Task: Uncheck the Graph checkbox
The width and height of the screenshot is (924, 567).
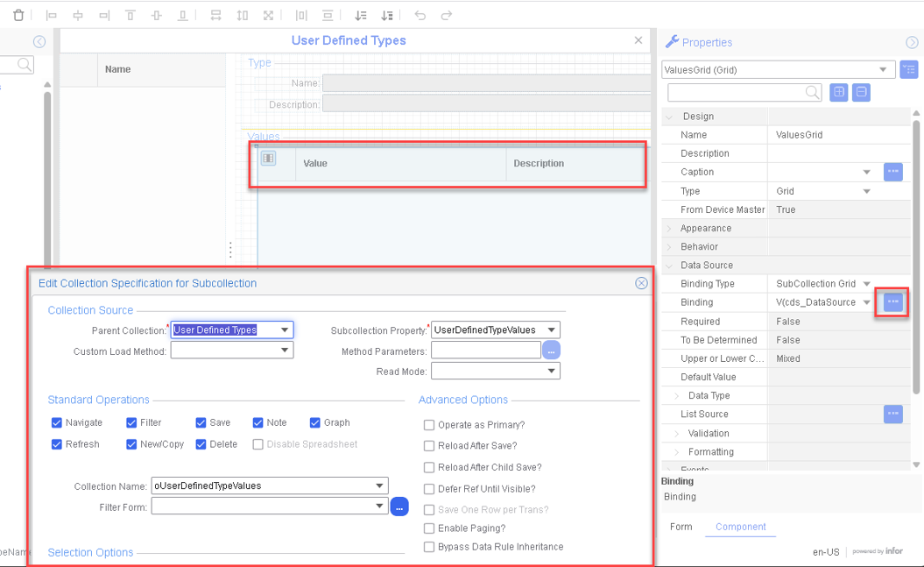Action: point(314,422)
